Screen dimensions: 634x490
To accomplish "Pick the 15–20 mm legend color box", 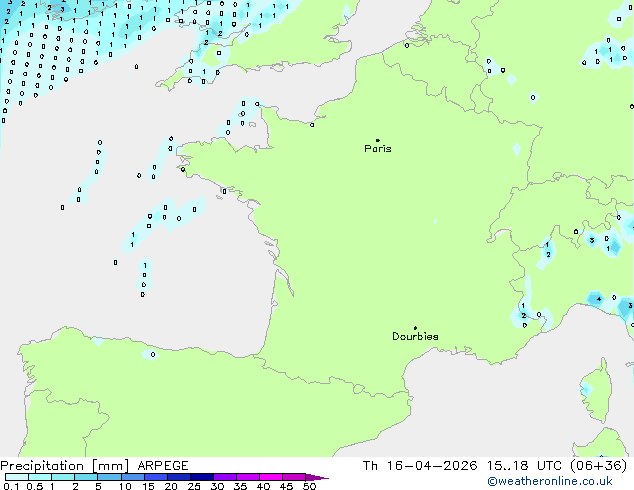I will 156,477.
